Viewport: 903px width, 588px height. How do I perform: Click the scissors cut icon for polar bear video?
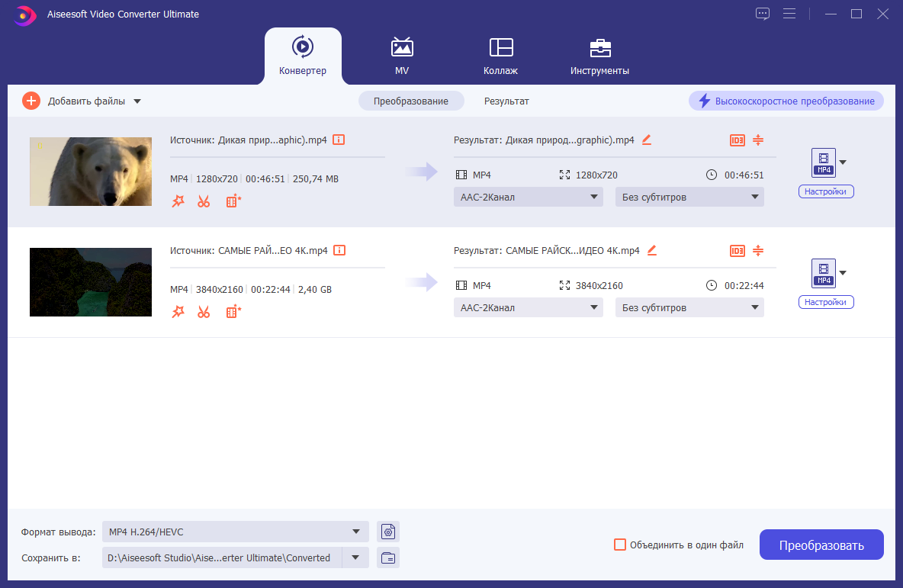pos(204,201)
